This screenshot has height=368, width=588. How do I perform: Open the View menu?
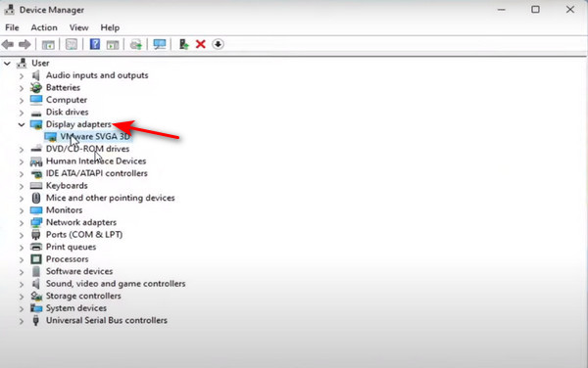(x=78, y=27)
